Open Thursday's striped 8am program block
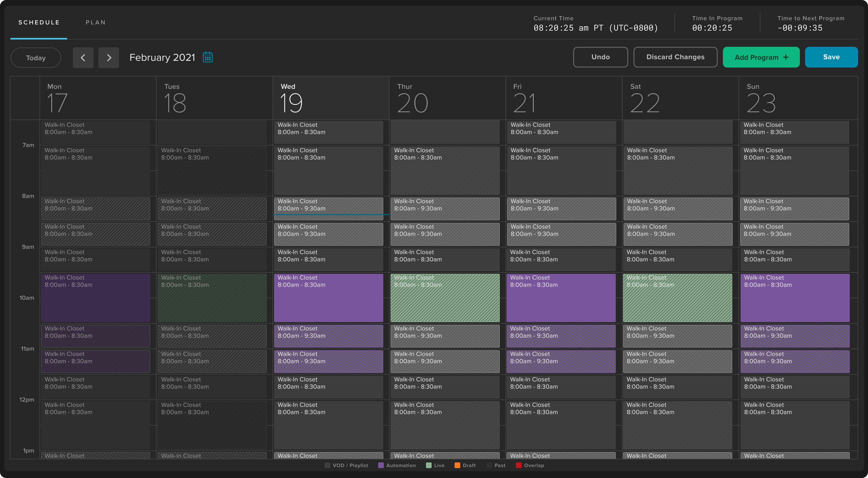 (x=445, y=209)
